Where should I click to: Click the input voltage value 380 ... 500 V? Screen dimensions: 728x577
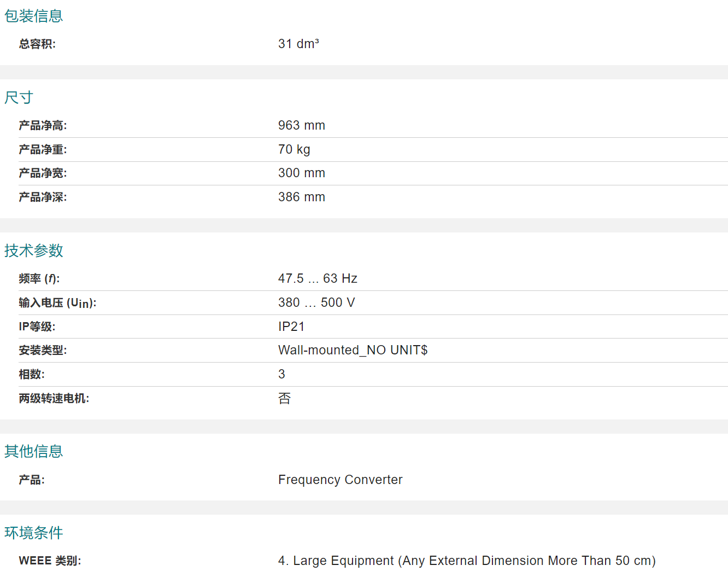pyautogui.click(x=316, y=302)
